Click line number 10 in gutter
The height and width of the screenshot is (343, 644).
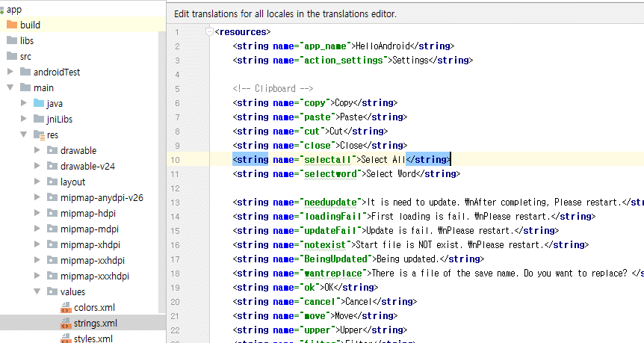tap(175, 160)
